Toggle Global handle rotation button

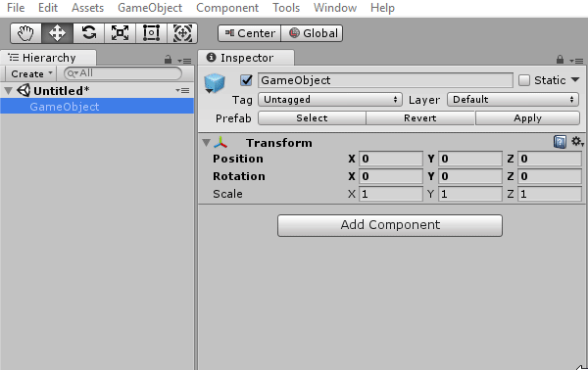click(x=312, y=33)
